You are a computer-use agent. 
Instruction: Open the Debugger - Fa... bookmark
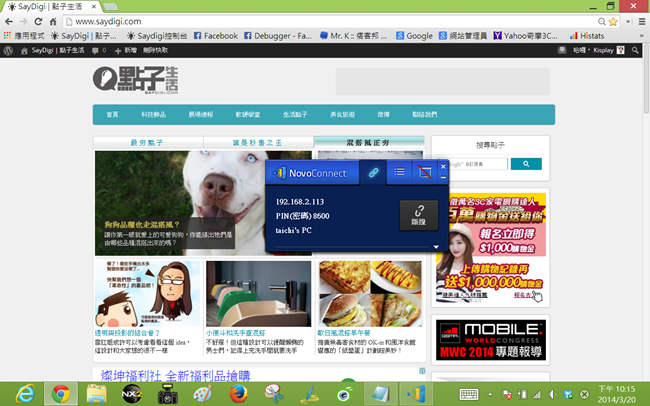click(x=278, y=36)
